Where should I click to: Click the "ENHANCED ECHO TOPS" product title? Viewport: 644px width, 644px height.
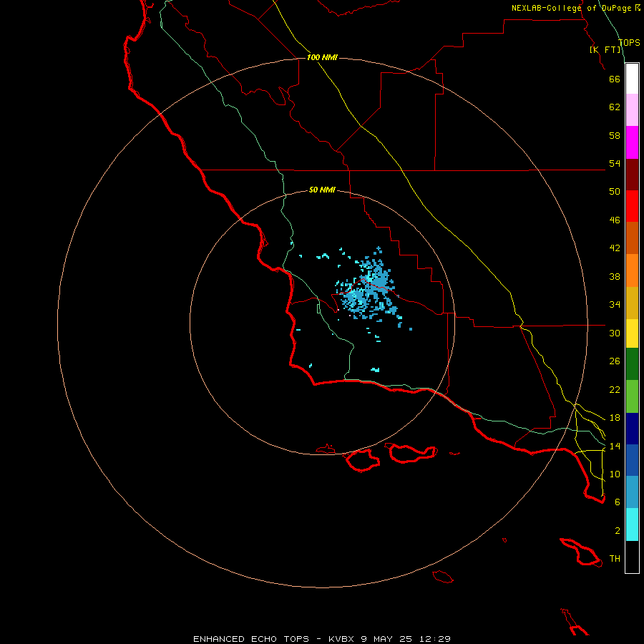251,639
